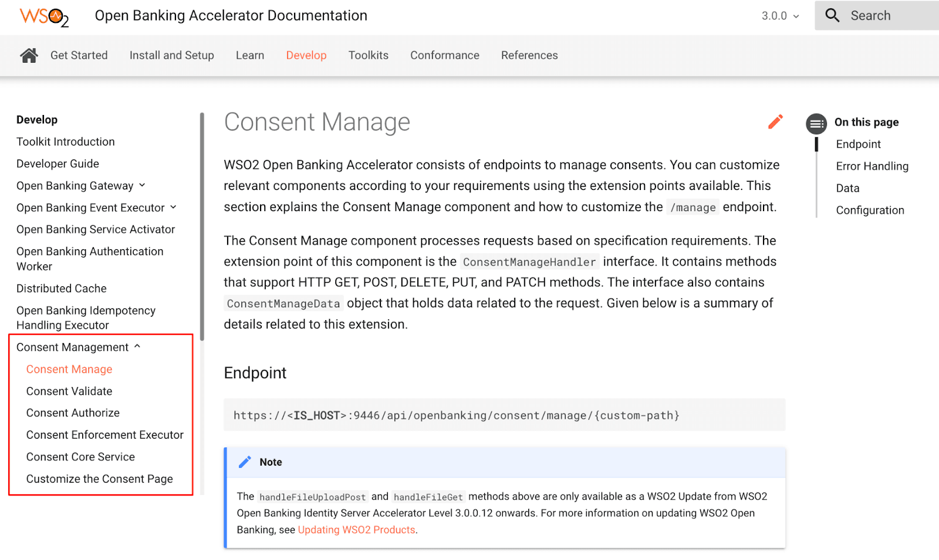
Task: Click the WSO2 logo
Action: point(44,16)
